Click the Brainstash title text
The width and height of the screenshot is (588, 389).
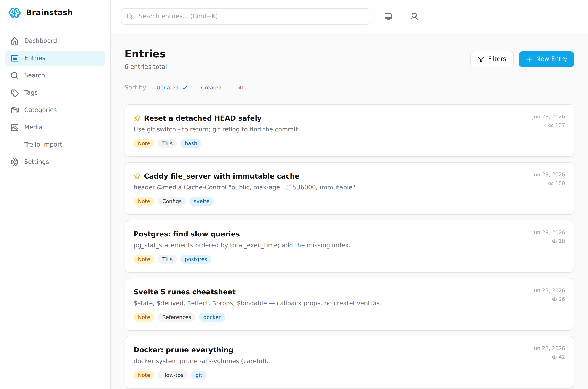pos(49,13)
